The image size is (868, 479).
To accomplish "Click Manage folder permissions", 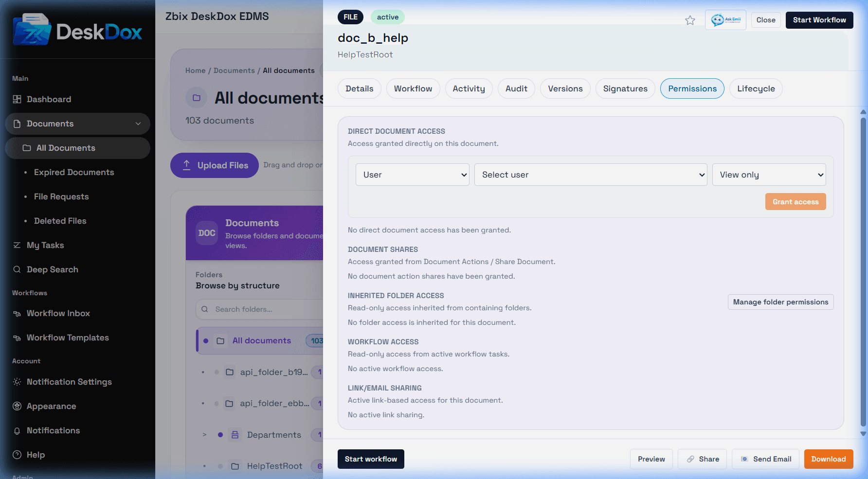I will click(x=781, y=302).
